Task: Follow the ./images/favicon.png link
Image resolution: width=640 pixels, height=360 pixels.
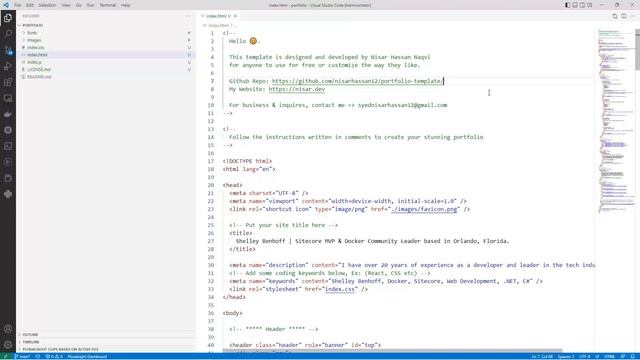Action: coord(424,209)
